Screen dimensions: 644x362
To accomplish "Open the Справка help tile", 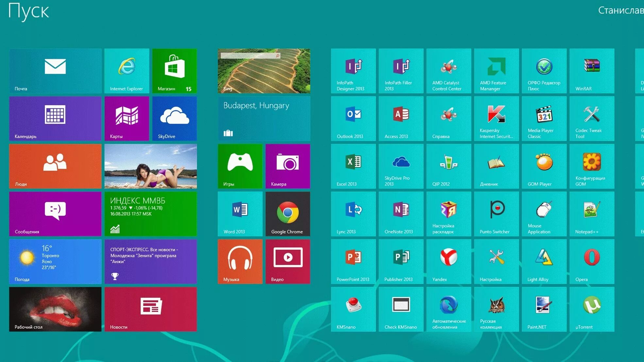I will (x=449, y=119).
